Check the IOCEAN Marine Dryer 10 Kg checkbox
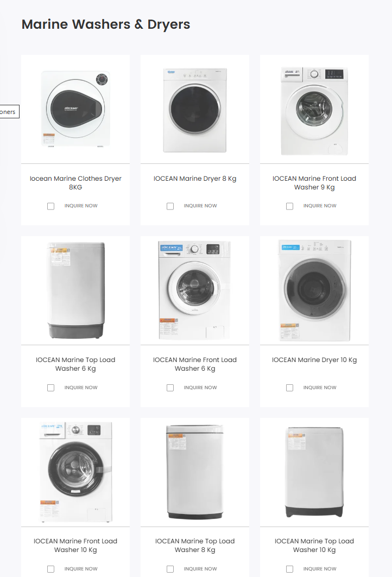392x577 pixels. (x=290, y=388)
